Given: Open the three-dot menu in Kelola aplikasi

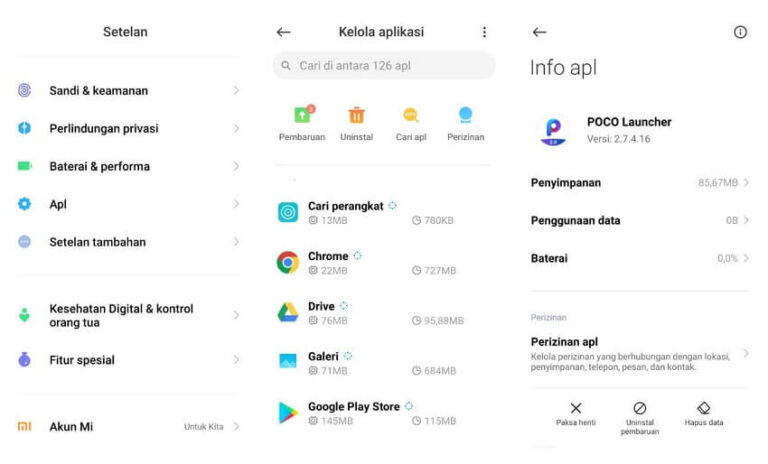Looking at the screenshot, I should [x=484, y=32].
